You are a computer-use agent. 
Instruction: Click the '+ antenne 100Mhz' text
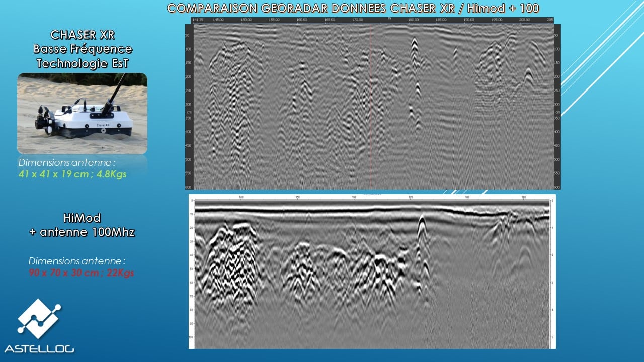83,232
